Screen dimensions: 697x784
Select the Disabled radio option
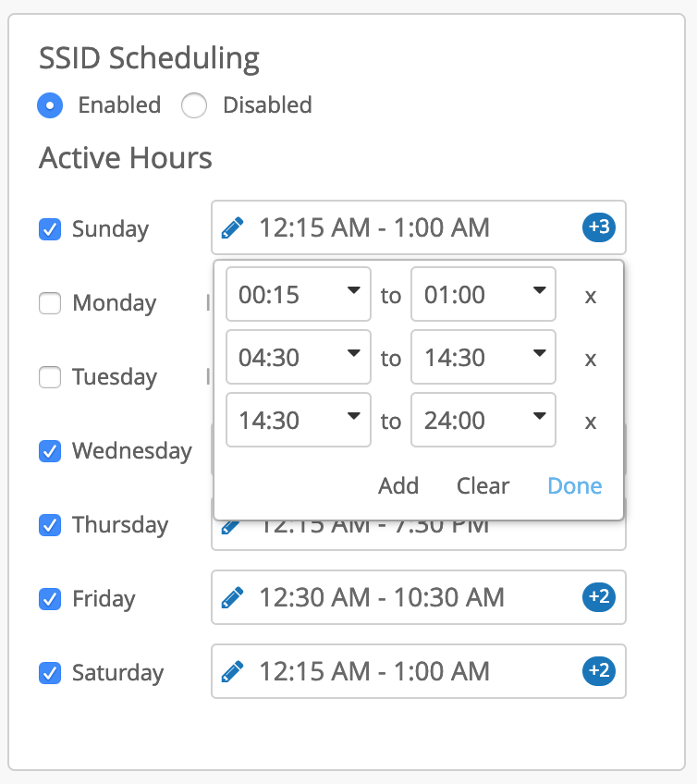click(x=194, y=105)
